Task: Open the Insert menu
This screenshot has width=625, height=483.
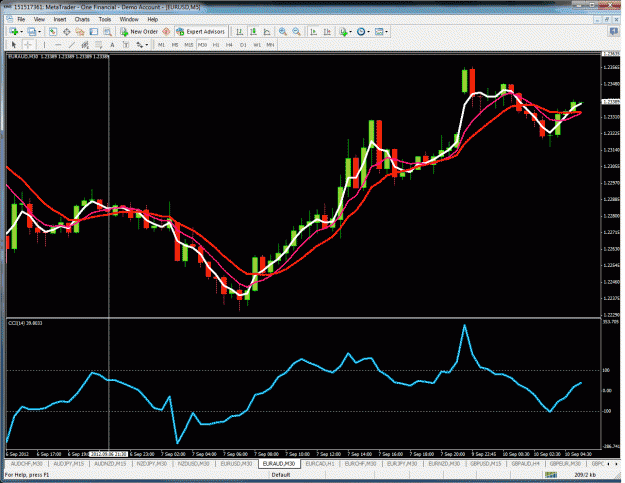Action: click(x=60, y=19)
